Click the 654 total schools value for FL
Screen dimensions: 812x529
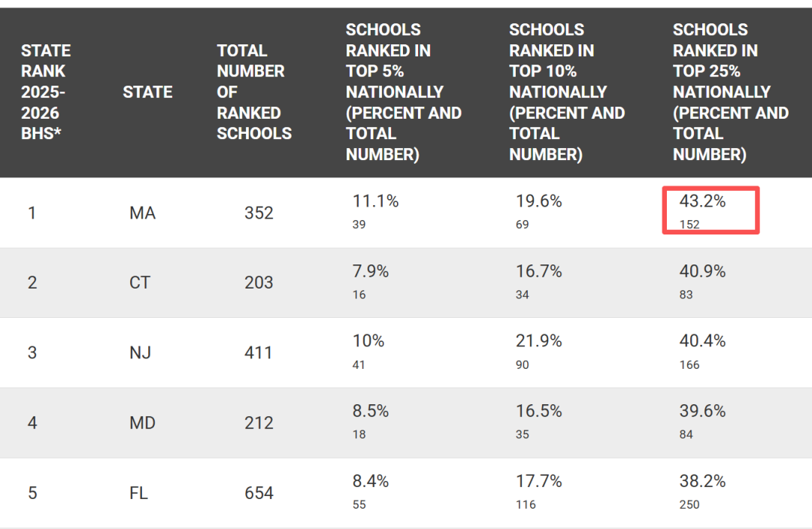click(x=259, y=493)
